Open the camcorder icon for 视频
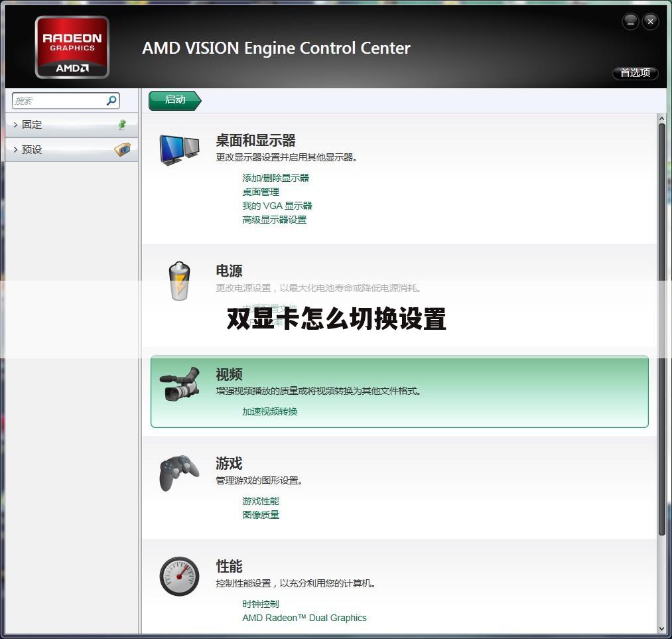Screen dimensions: 672x639 180,384
